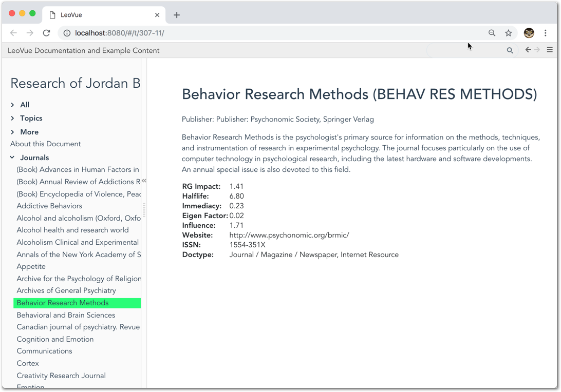Select Annals of the New York Academy
Screen dimensions: 561x392
[x=79, y=254]
